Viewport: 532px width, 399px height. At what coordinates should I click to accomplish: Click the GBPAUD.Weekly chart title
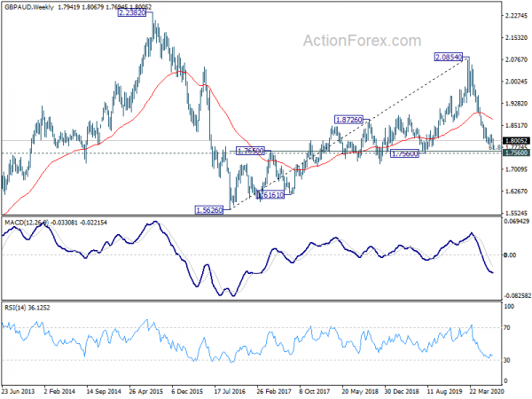tap(29, 7)
